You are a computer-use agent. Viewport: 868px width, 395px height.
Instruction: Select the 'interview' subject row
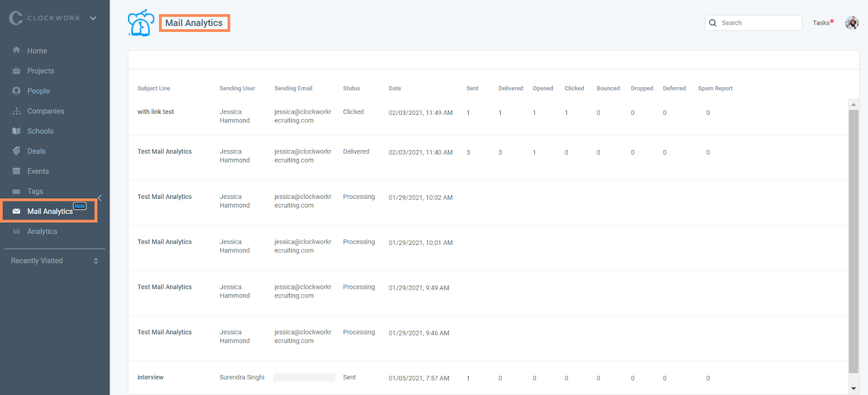pyautogui.click(x=150, y=378)
